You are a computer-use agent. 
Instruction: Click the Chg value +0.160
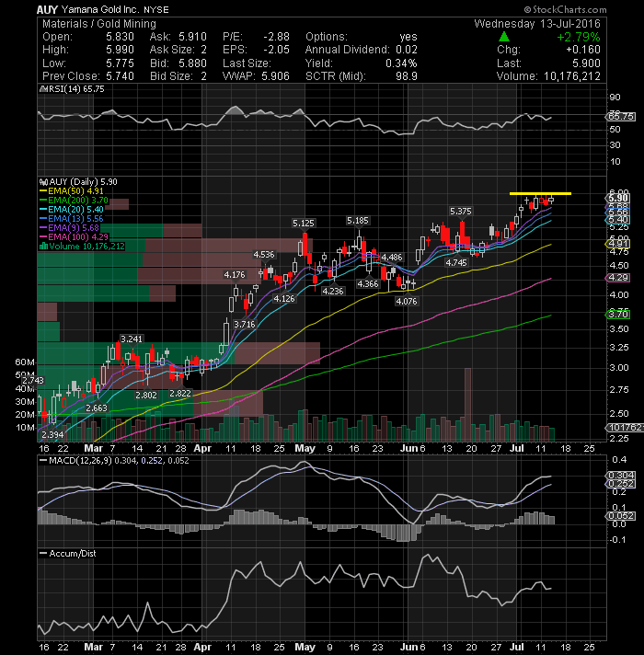583,50
